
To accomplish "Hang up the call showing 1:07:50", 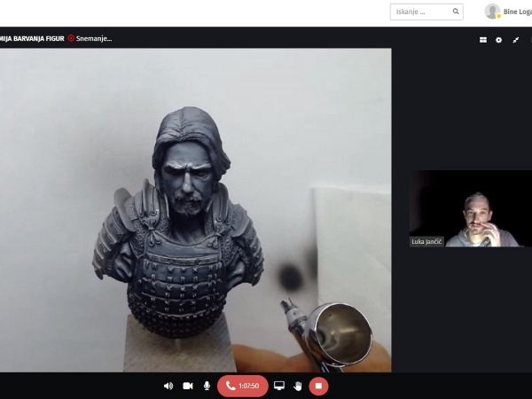I will [242, 386].
